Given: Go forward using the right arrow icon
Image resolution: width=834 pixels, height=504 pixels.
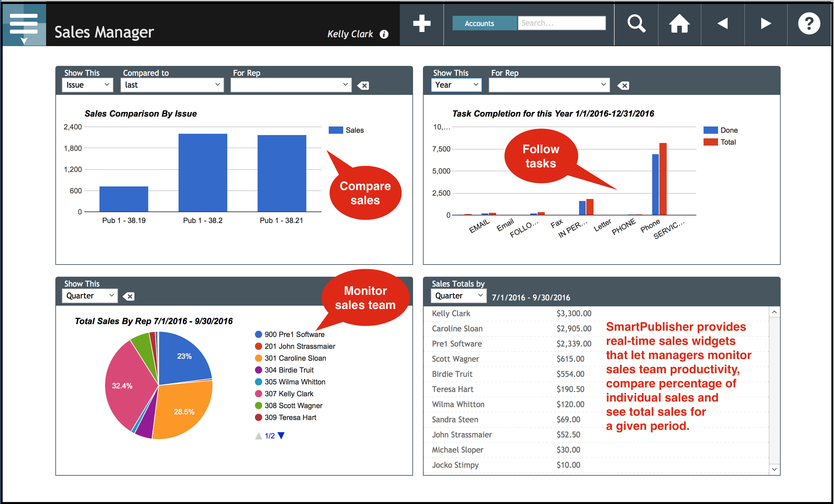Looking at the screenshot, I should (765, 23).
